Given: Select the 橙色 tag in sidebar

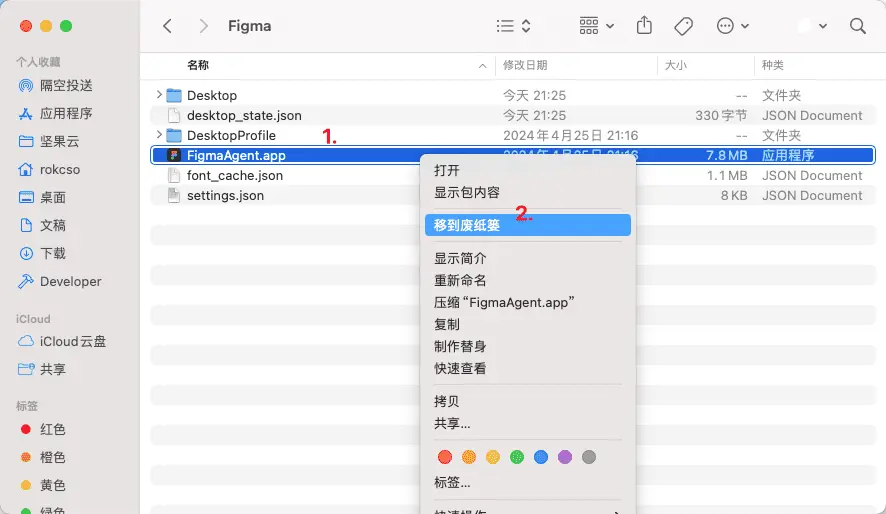Looking at the screenshot, I should point(42,457).
